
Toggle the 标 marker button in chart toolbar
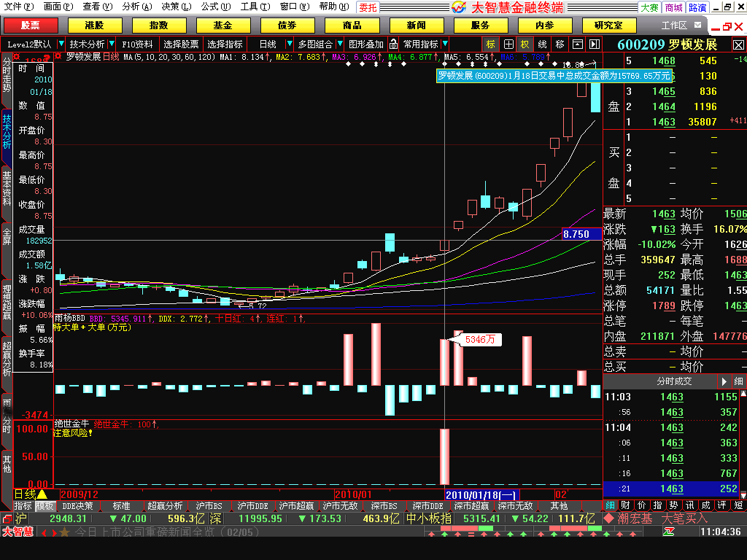[491, 44]
